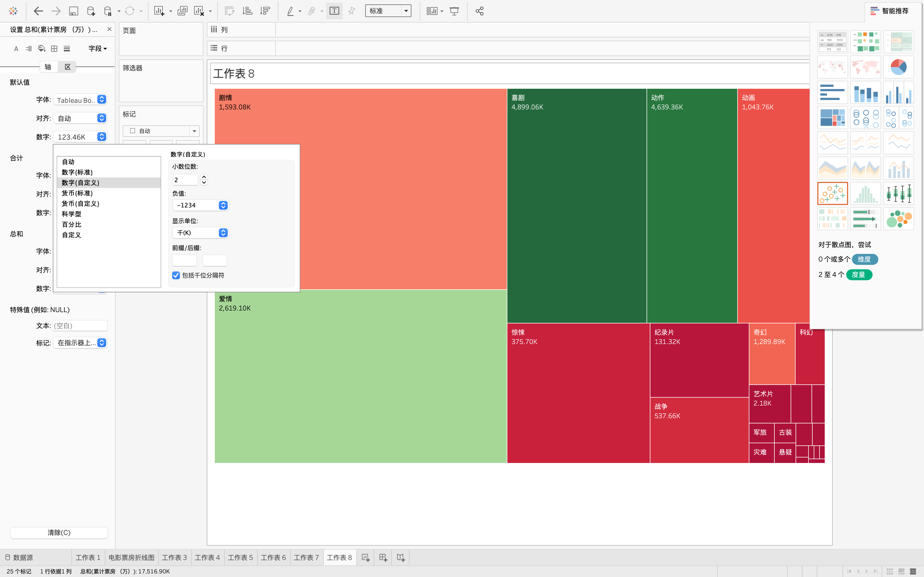Select the pie chart in Show Me
The image size is (924, 577).
click(x=898, y=67)
